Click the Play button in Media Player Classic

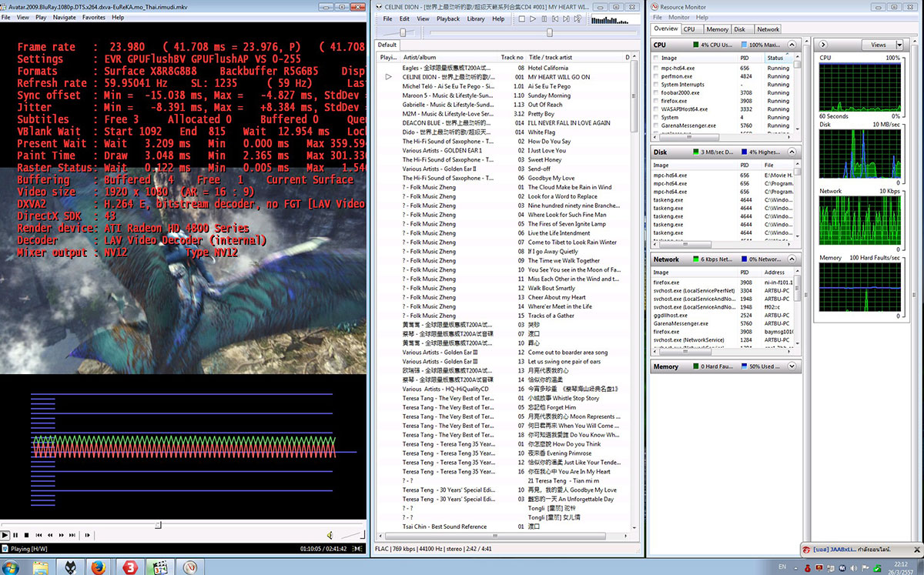(5, 535)
